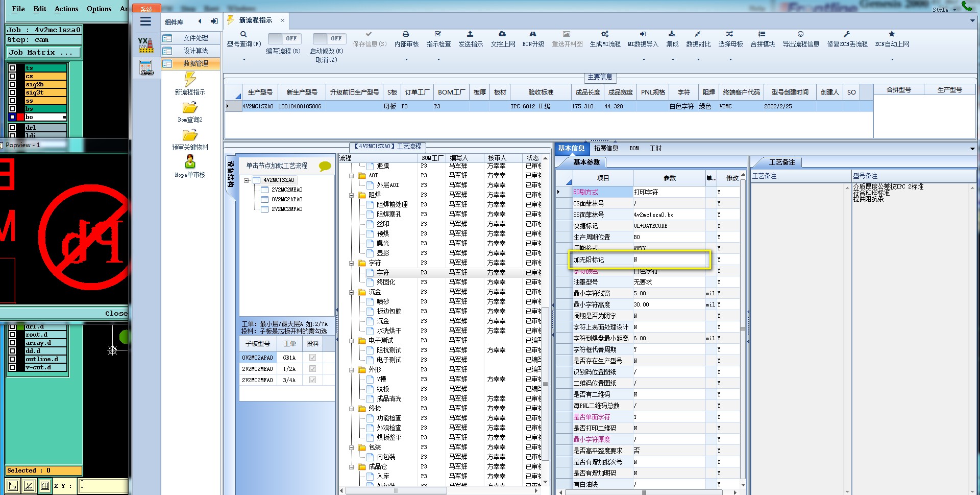Collapse the 阻焊 tree folder

click(x=352, y=195)
